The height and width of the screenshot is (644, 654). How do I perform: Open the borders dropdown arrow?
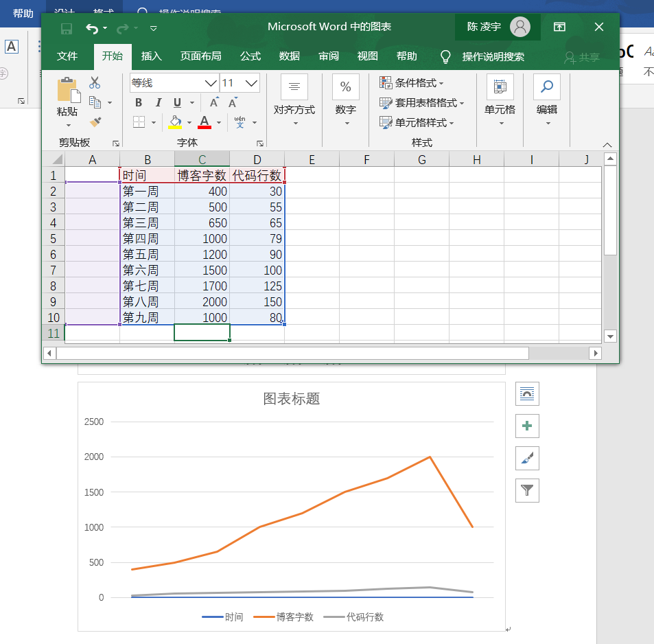click(154, 122)
